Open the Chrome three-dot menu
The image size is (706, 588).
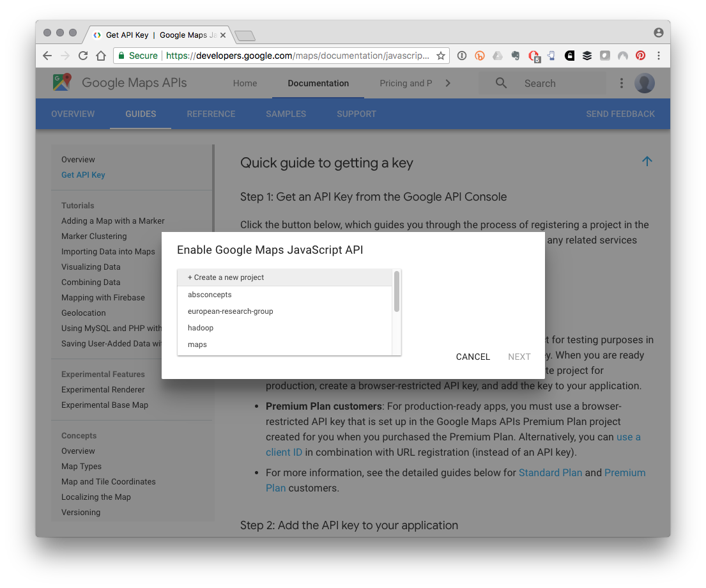tap(659, 56)
